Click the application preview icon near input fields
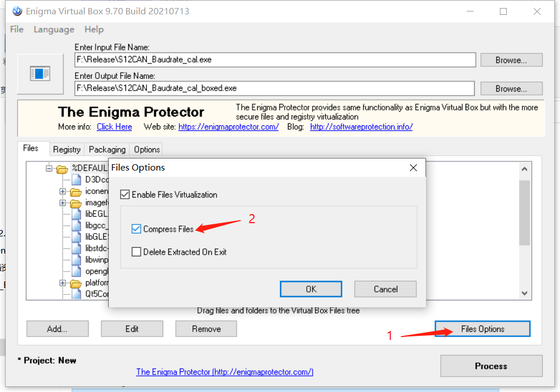Screen dimensions: 560x392 click(40, 74)
